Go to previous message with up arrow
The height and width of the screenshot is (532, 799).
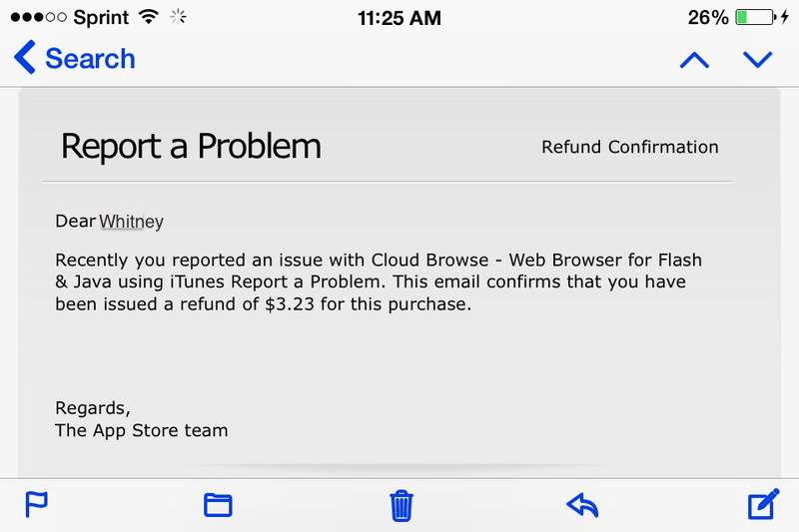point(694,60)
